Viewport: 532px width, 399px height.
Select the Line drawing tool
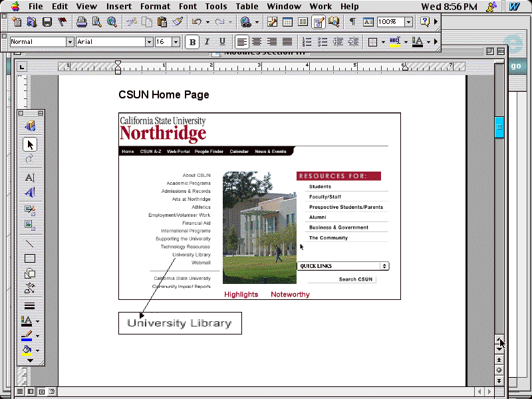[30, 243]
